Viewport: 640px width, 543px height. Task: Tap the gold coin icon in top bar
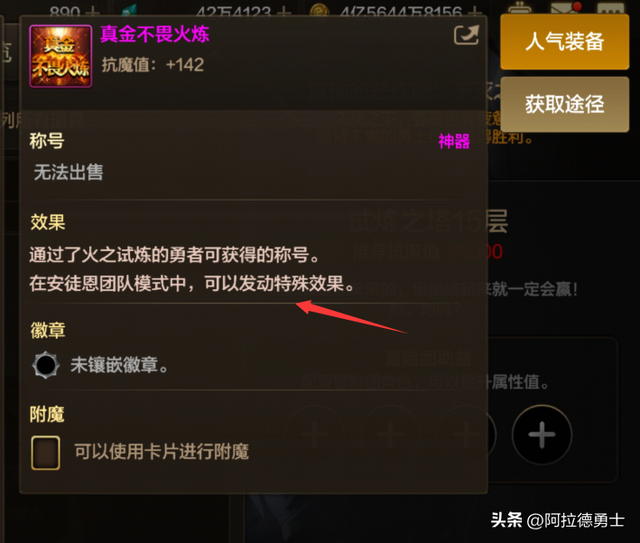coord(320,10)
